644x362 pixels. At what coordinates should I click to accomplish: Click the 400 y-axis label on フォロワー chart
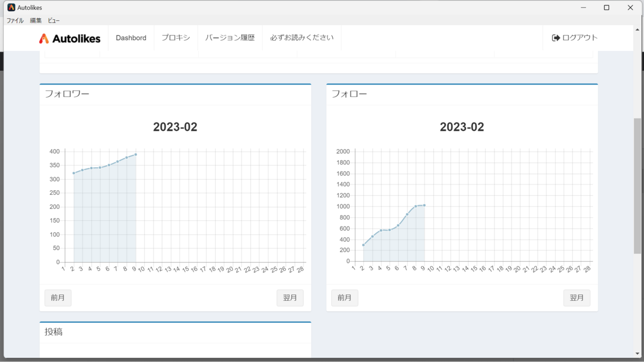tap(54, 151)
